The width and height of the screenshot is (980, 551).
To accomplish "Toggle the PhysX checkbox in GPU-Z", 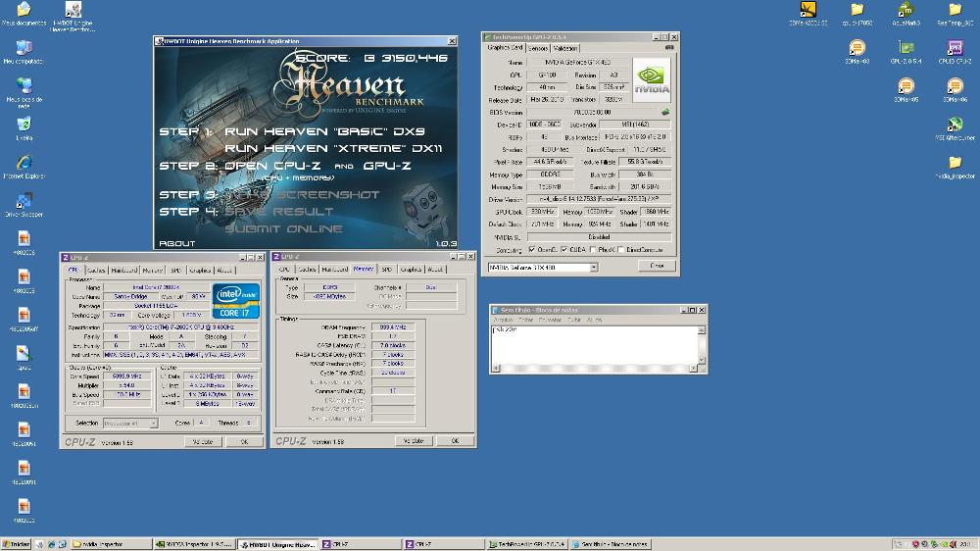I will tap(593, 250).
